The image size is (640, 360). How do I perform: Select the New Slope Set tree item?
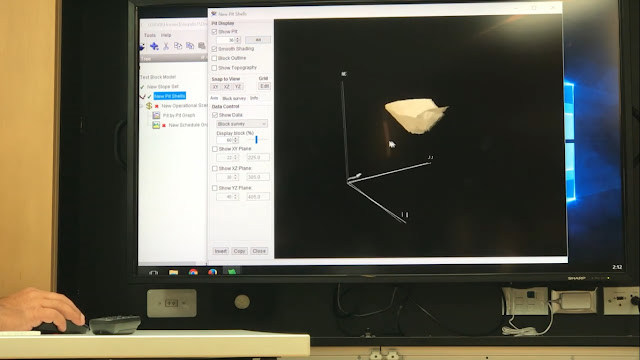(x=163, y=87)
